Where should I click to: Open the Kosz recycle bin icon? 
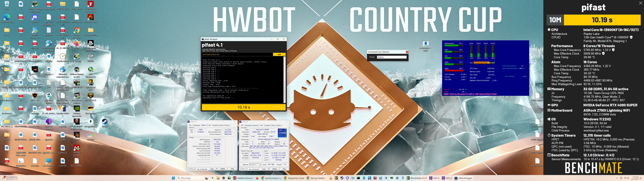[x=7, y=5]
